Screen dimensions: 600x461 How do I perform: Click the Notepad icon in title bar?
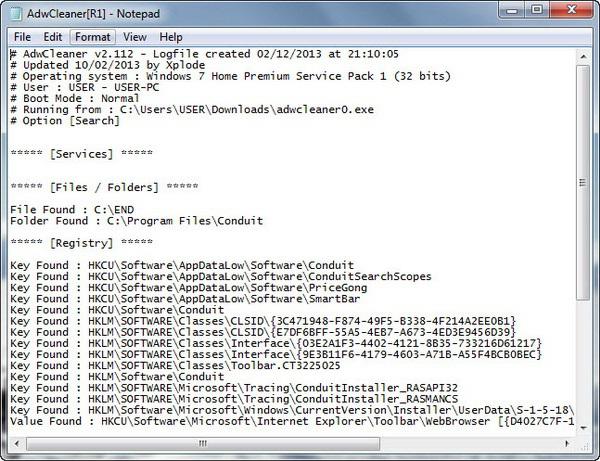coord(16,13)
